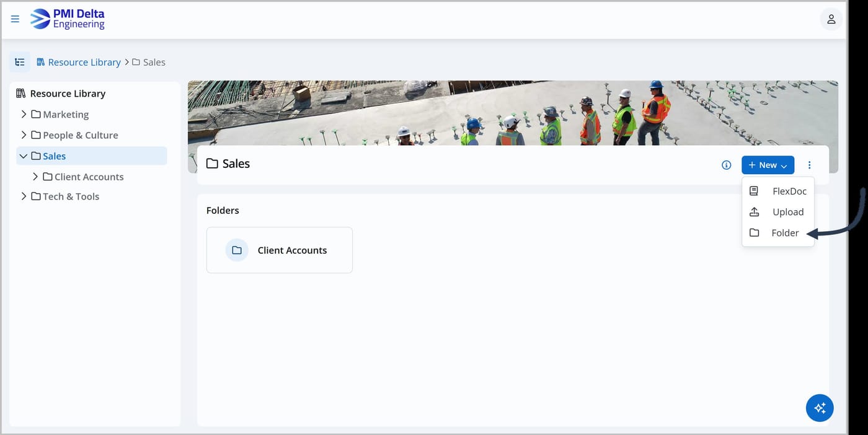Collapse the Sales folder chevron

pyautogui.click(x=24, y=156)
